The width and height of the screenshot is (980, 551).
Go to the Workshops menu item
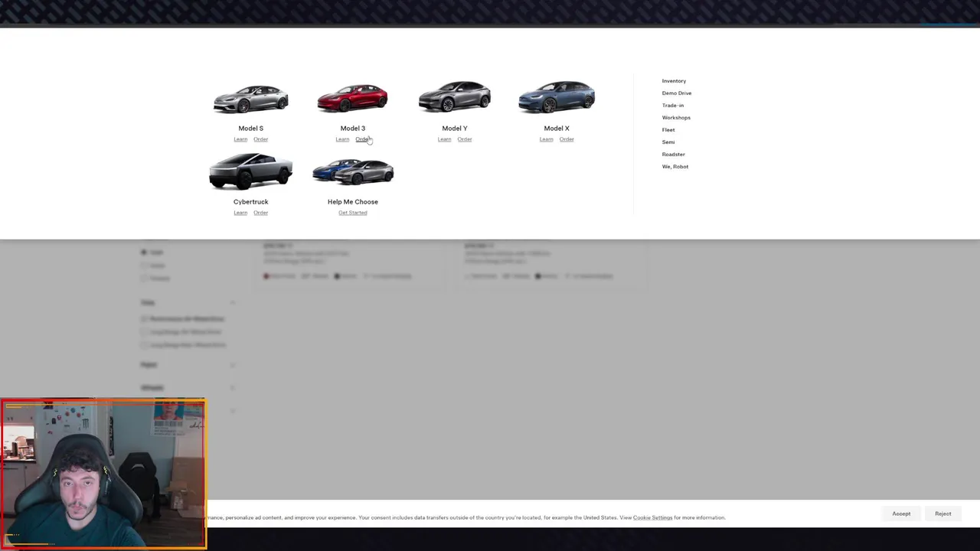[676, 118]
